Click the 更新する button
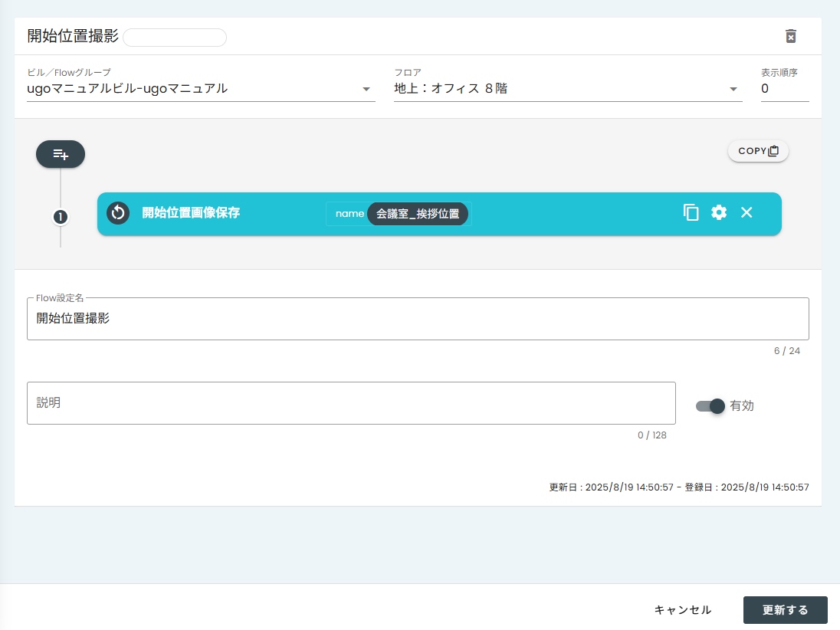 tap(786, 610)
